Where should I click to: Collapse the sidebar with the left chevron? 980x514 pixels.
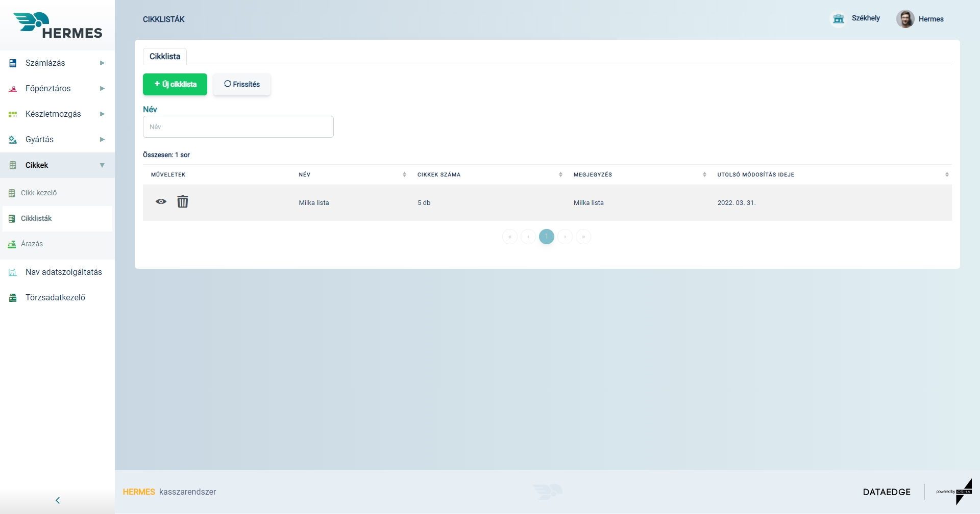(x=58, y=500)
